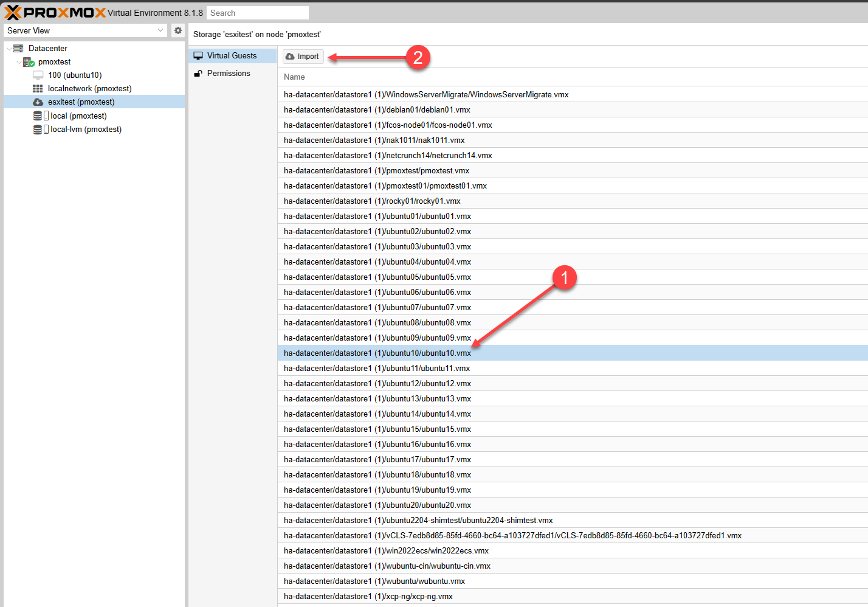Select the ubuntu18.vmx row

click(573, 474)
